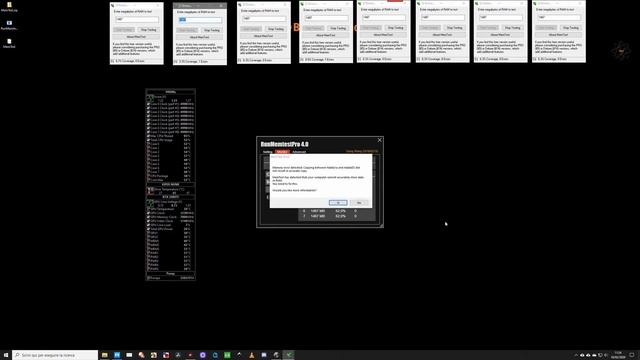Open the MemTest desktop icon
Image resolution: width=640 pixels, height=360 pixels.
9,43
